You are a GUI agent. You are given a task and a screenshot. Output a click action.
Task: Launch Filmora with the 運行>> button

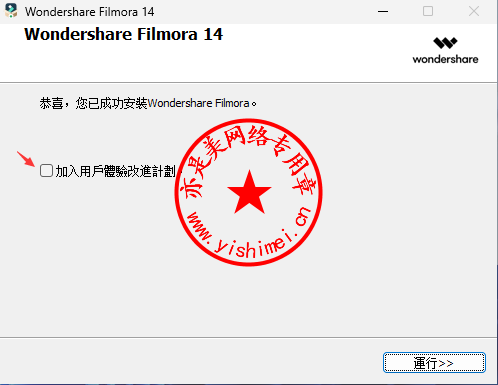coord(434,362)
